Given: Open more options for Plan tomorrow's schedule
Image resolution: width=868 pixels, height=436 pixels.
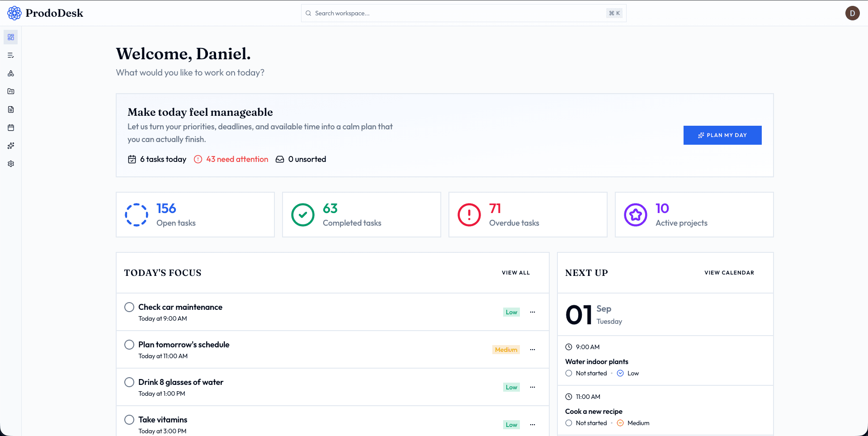Looking at the screenshot, I should (x=533, y=350).
